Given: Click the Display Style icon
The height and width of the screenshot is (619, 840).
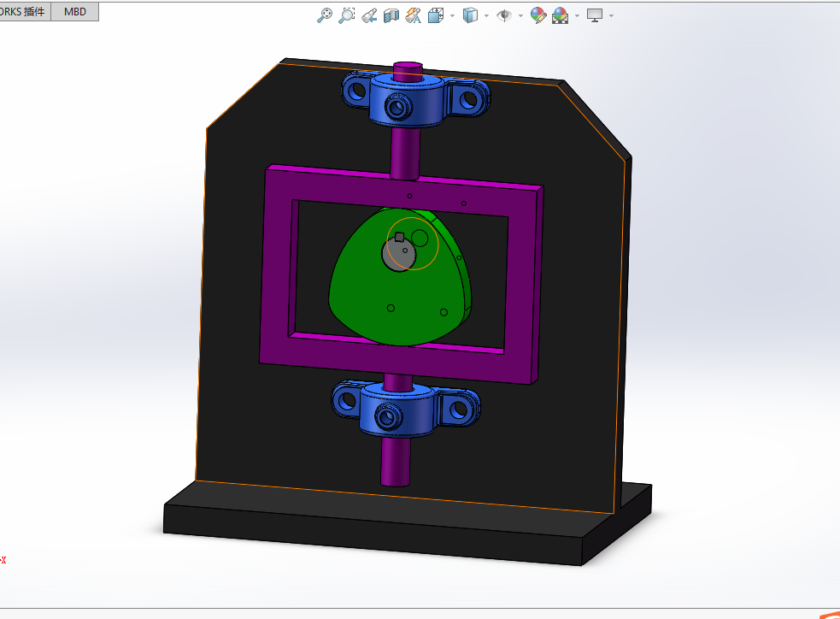Looking at the screenshot, I should click(x=470, y=15).
